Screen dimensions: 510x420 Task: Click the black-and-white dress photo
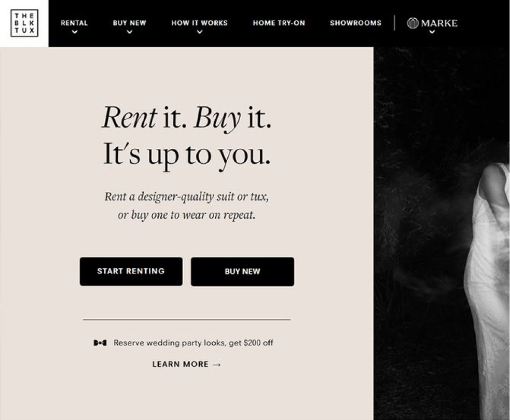tap(442, 233)
